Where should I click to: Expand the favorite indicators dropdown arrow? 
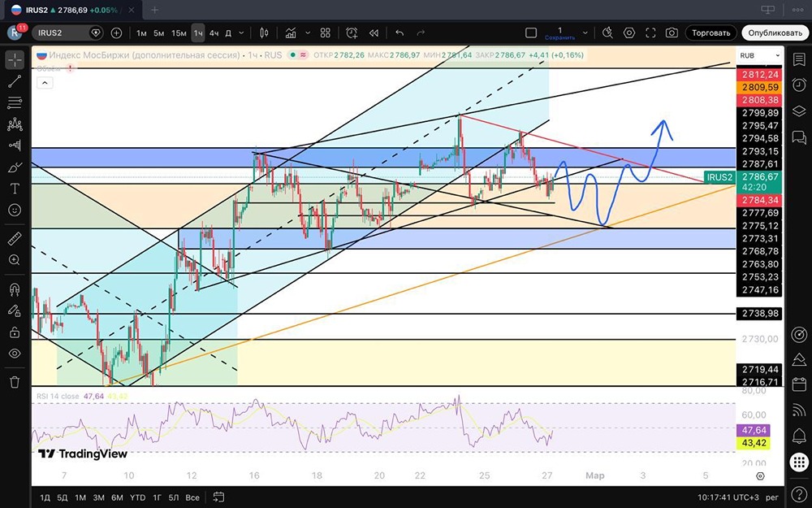tap(308, 33)
